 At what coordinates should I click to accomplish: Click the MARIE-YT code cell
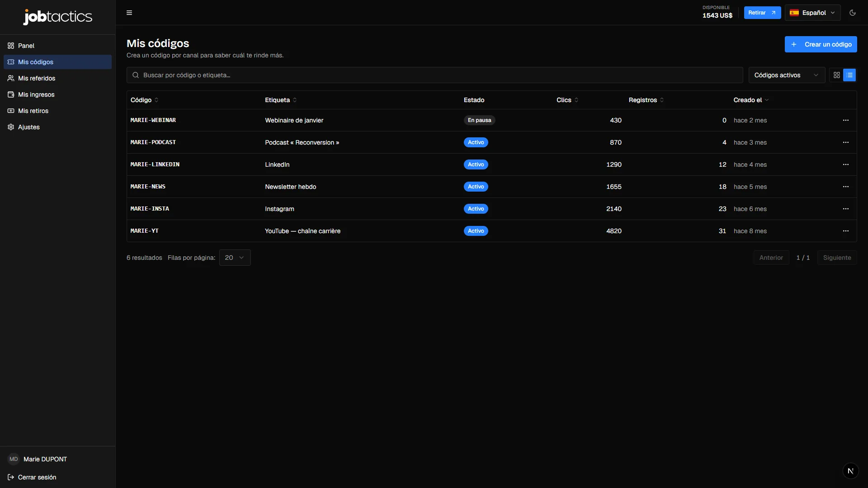[x=145, y=231]
